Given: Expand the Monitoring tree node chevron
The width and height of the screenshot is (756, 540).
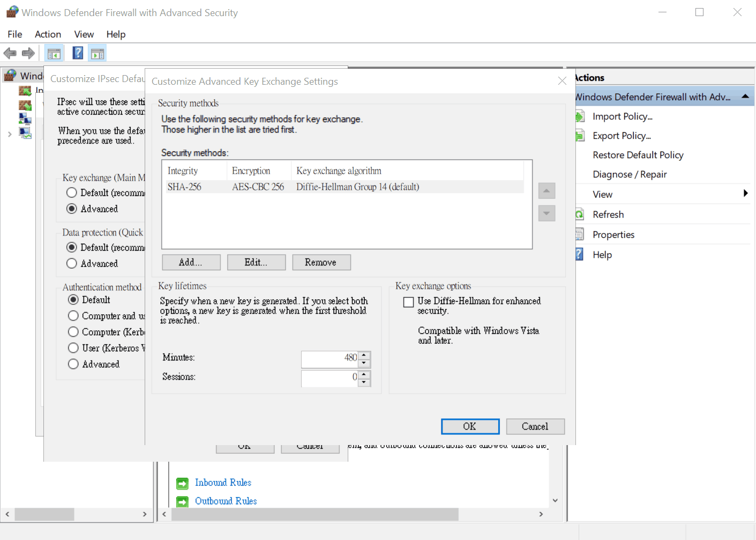Looking at the screenshot, I should point(10,134).
